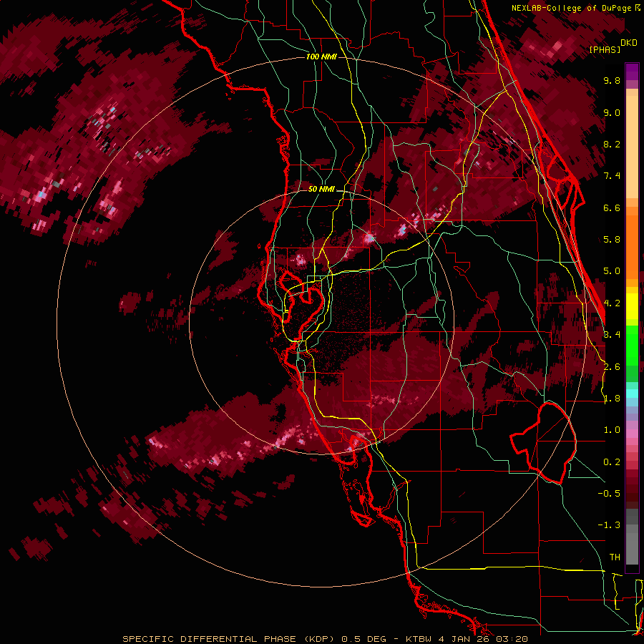Click the 0.2 color scale value
This screenshot has width=644, height=644.
[x=612, y=462]
